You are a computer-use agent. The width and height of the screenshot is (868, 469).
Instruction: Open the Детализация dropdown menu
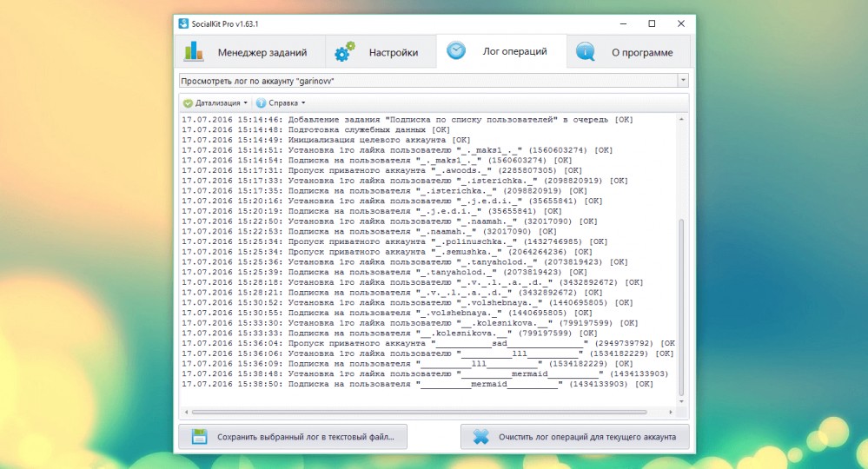click(215, 102)
